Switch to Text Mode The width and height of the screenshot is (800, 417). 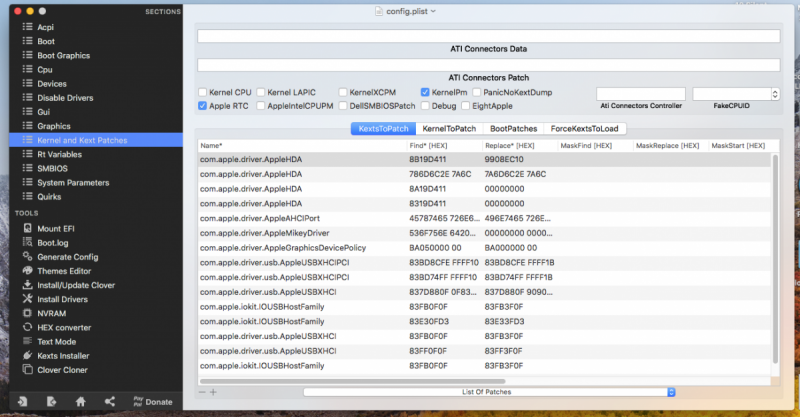pos(56,342)
